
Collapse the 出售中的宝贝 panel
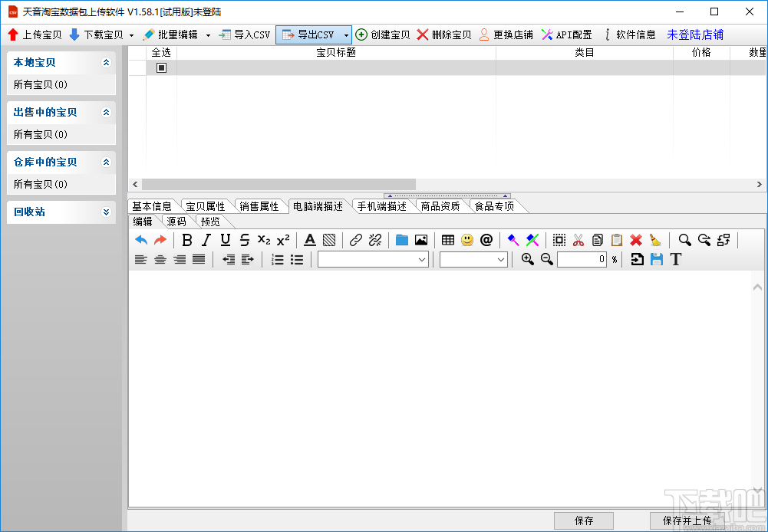[107, 112]
